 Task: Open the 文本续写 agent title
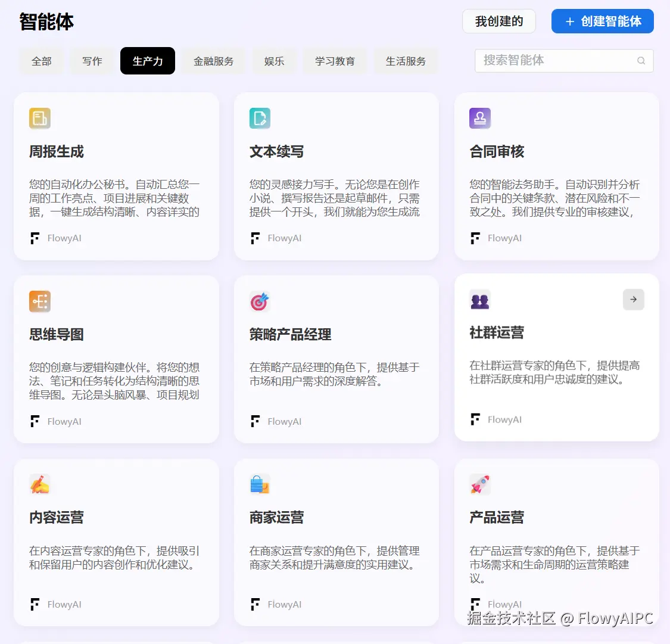[276, 152]
